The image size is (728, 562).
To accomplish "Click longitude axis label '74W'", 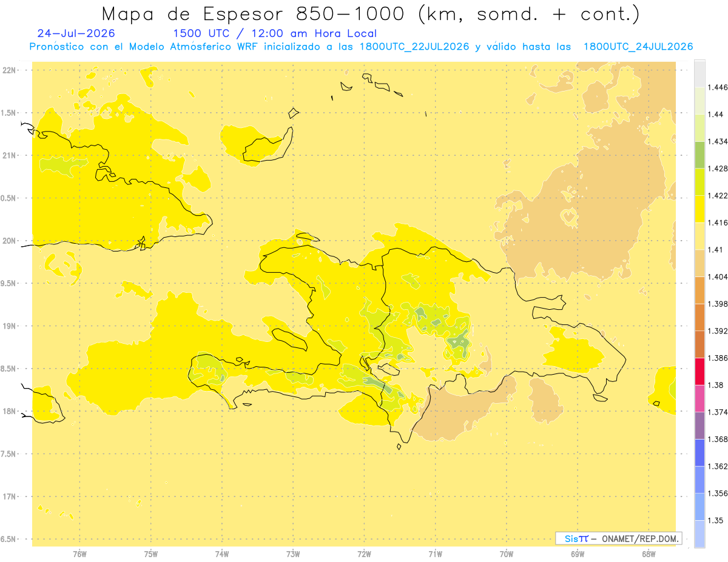I will [x=222, y=554].
